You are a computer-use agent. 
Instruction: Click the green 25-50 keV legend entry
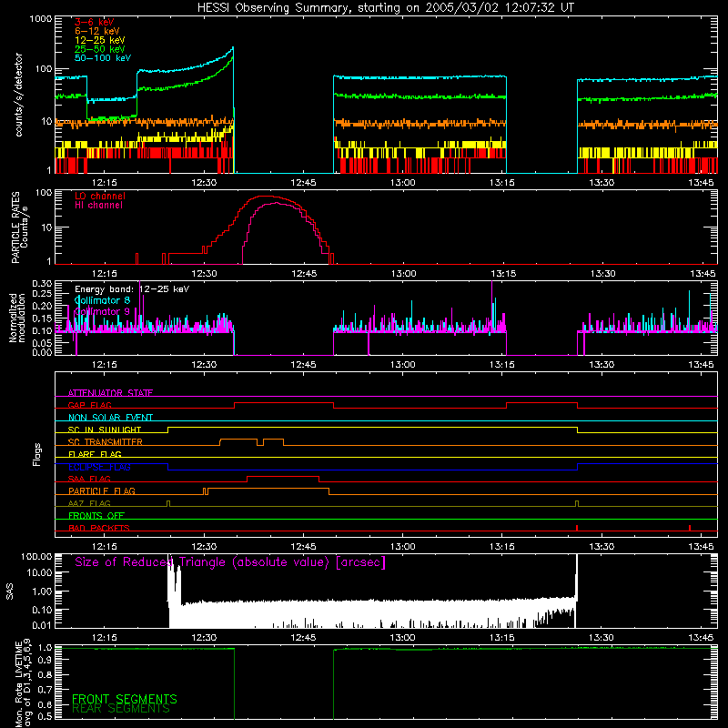point(100,49)
